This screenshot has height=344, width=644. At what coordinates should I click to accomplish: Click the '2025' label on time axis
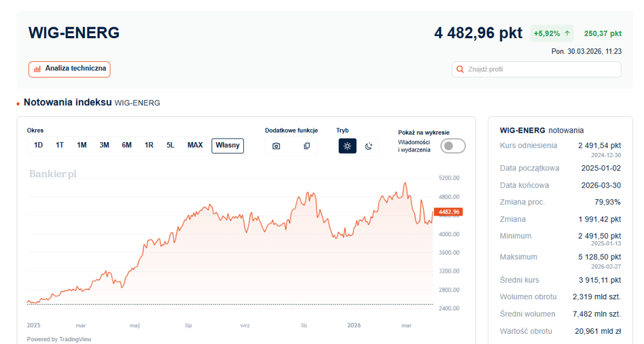[x=34, y=326]
